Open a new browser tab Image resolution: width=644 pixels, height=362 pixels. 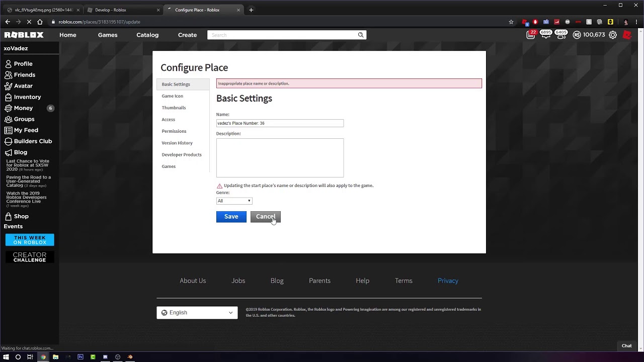coord(251,10)
